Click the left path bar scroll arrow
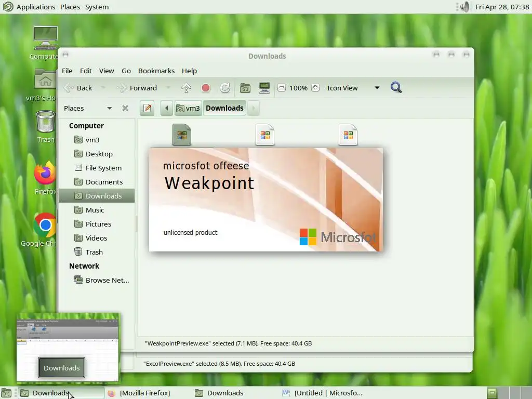 click(167, 108)
